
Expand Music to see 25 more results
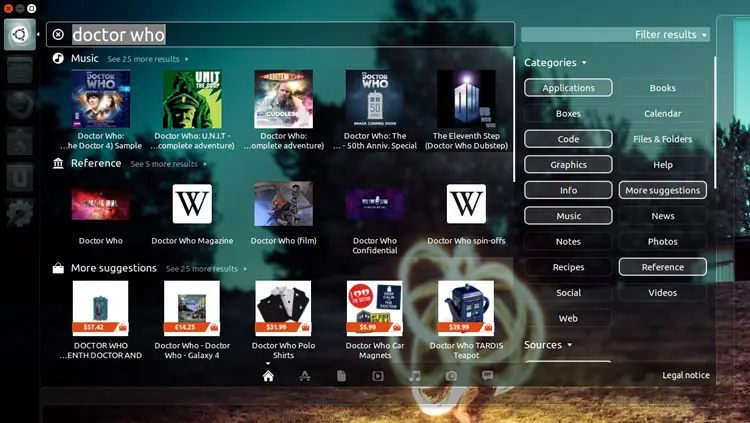(148, 59)
